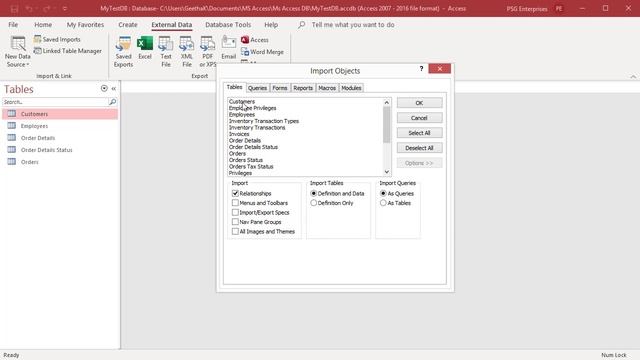640x360 pixels.
Task: Export to Access database
Action: pos(255,40)
